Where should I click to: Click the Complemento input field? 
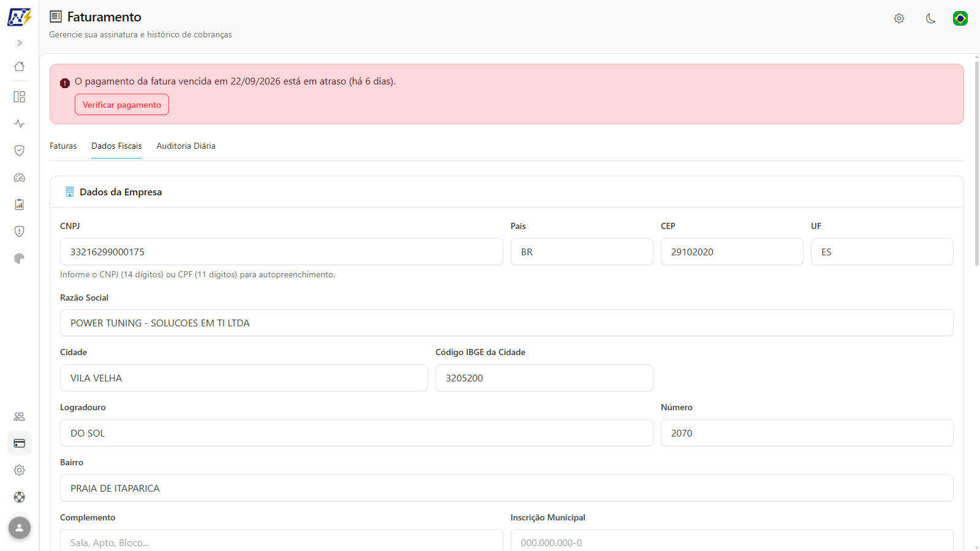tap(282, 541)
